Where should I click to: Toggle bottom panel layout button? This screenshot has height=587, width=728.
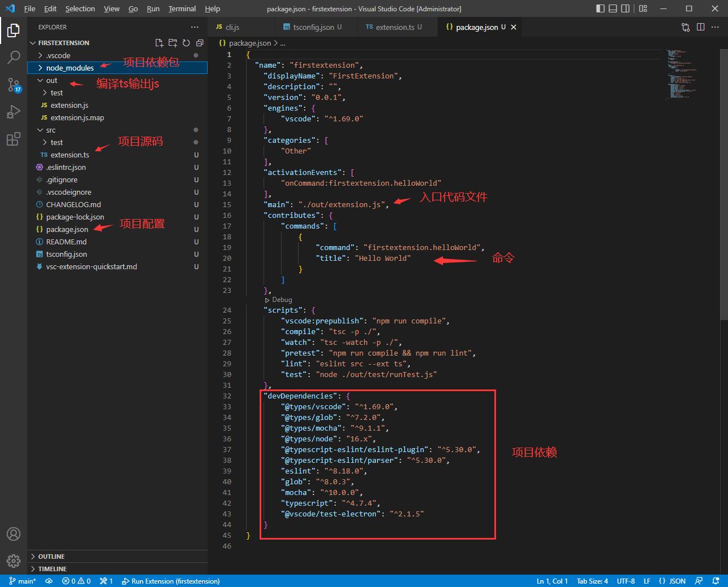(613, 8)
